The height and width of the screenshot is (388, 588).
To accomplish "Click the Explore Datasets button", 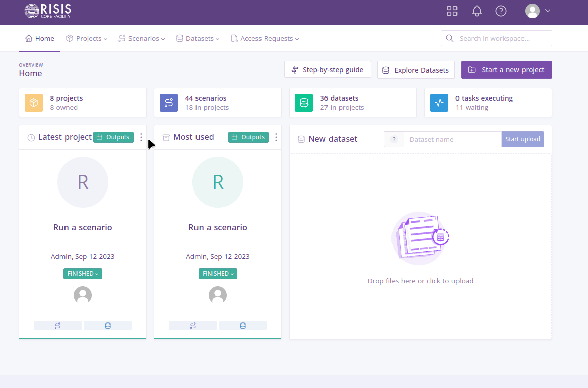I will (x=416, y=70).
